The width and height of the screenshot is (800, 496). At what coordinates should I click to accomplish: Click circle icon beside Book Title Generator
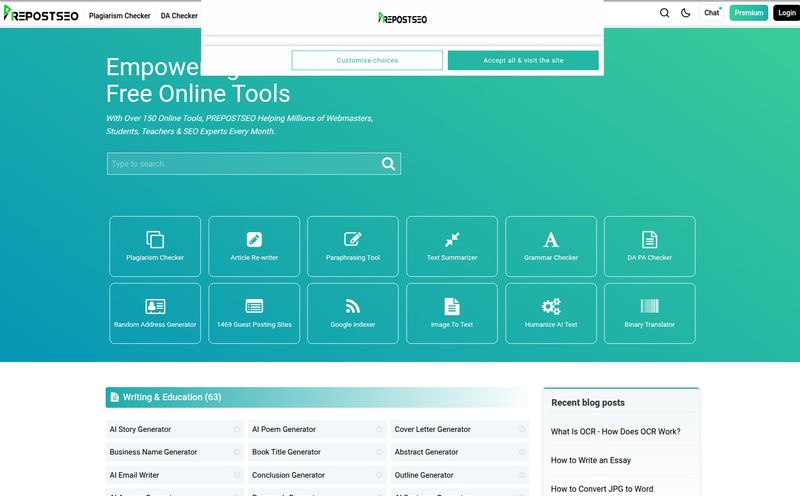click(x=379, y=452)
